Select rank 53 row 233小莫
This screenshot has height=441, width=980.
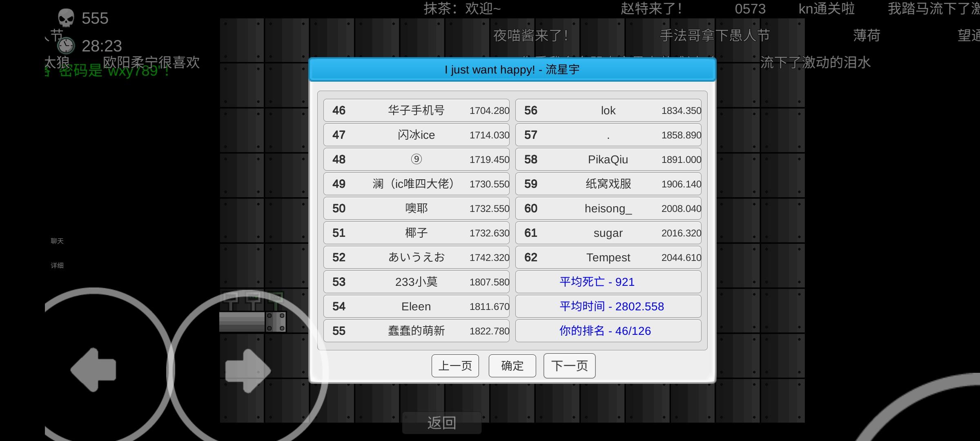pyautogui.click(x=416, y=282)
